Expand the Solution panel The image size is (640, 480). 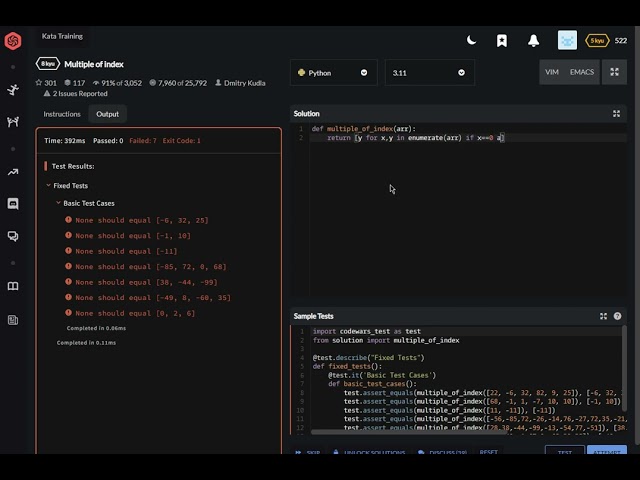pyautogui.click(x=616, y=113)
